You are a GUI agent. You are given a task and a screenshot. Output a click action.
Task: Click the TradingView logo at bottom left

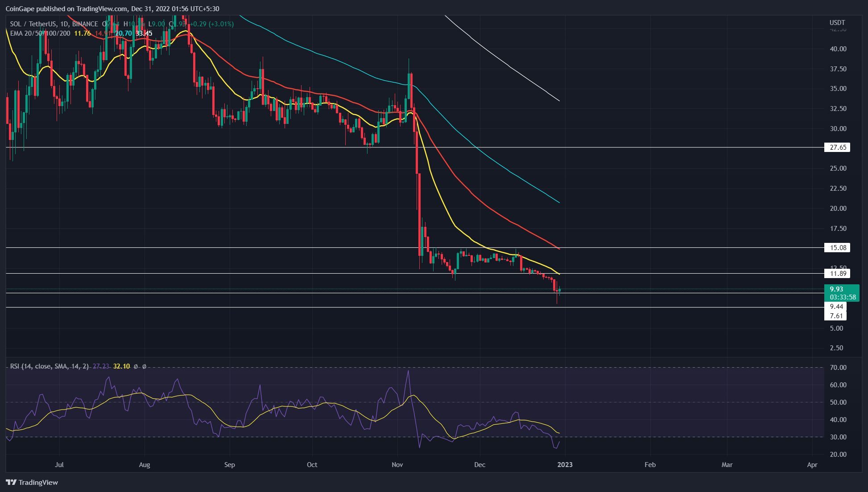(x=32, y=482)
